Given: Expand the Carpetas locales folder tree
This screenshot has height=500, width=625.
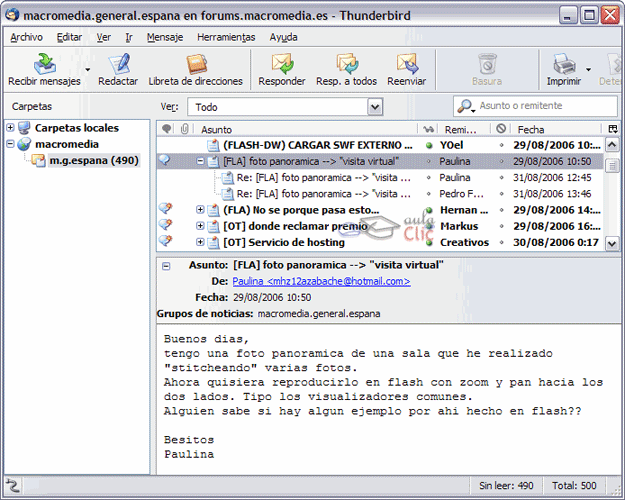Looking at the screenshot, I should (10, 128).
